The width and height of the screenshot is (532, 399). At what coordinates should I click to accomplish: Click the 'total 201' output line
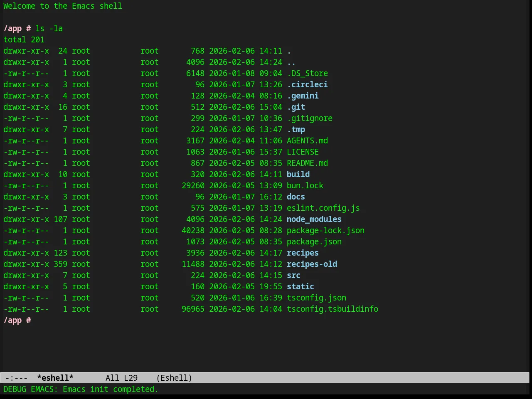coord(24,40)
